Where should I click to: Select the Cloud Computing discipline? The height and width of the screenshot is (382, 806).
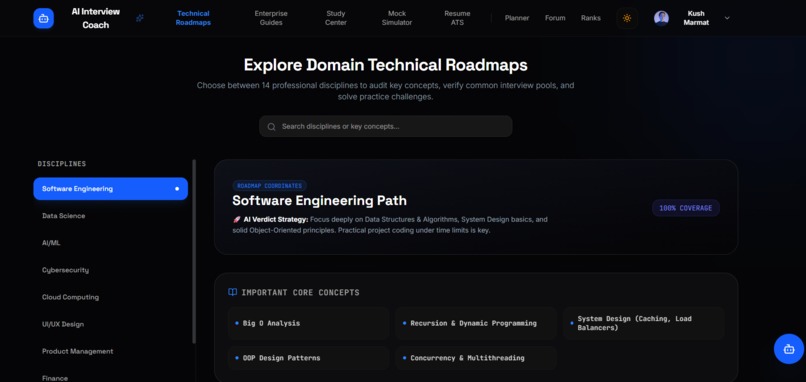coord(111,297)
